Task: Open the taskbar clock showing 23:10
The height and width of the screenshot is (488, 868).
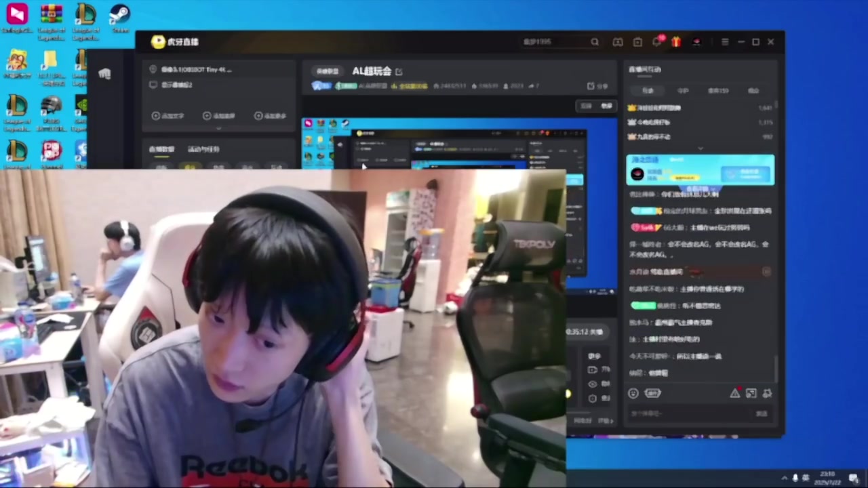Action: (x=827, y=478)
